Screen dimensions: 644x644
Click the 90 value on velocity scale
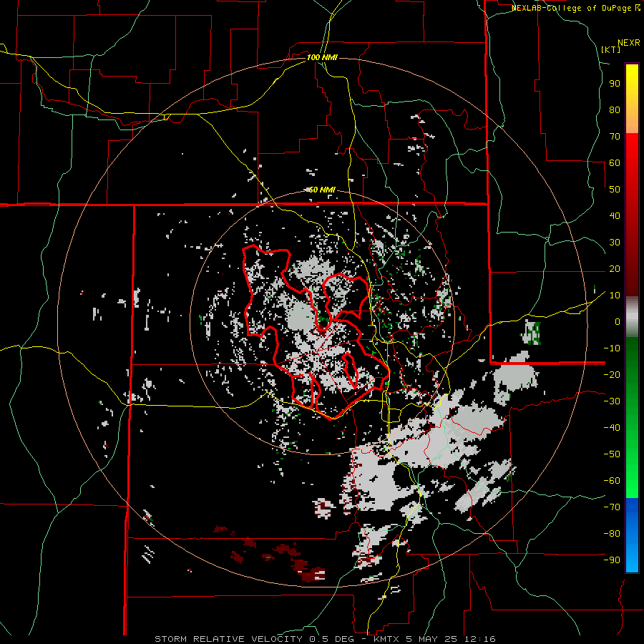(615, 84)
